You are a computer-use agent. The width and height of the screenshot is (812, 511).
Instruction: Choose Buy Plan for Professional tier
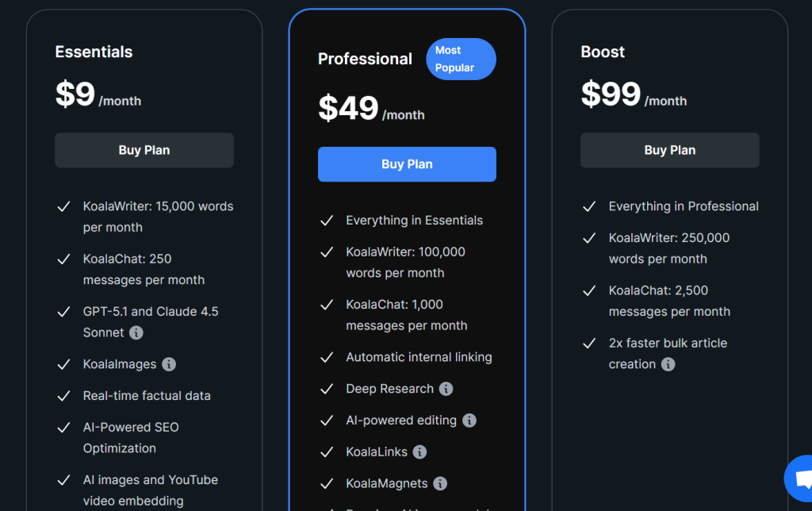click(407, 164)
